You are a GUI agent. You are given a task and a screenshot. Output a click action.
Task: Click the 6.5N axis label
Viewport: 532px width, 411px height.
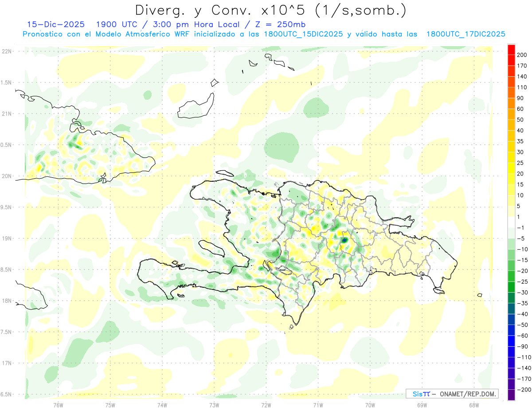(7, 394)
